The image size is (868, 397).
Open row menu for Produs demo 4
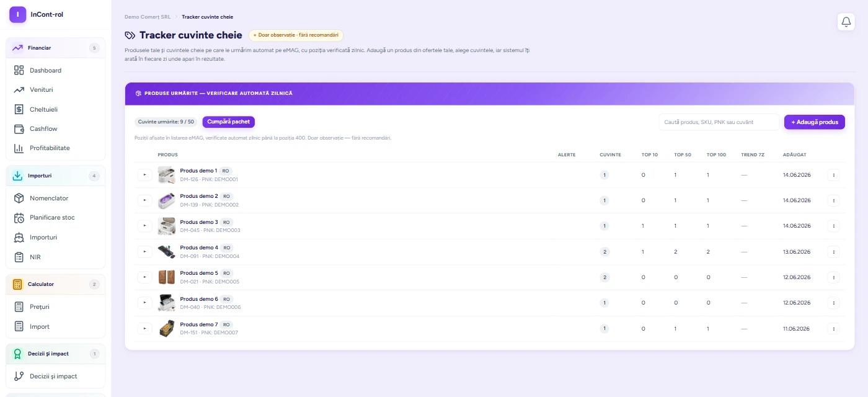[834, 252]
